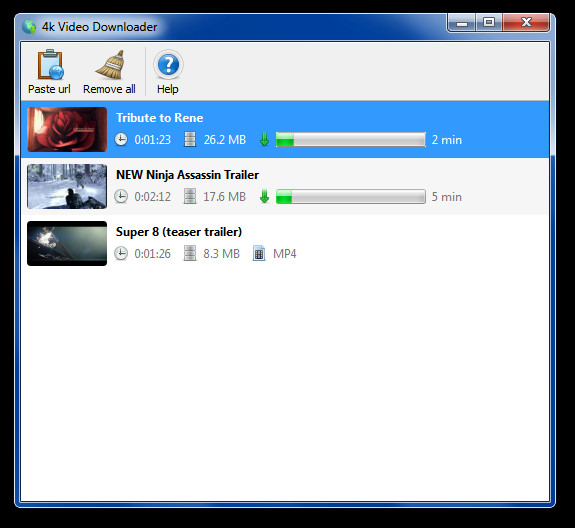Click the file size icon beside 17.6 MB
This screenshot has height=528, width=575.
[190, 196]
